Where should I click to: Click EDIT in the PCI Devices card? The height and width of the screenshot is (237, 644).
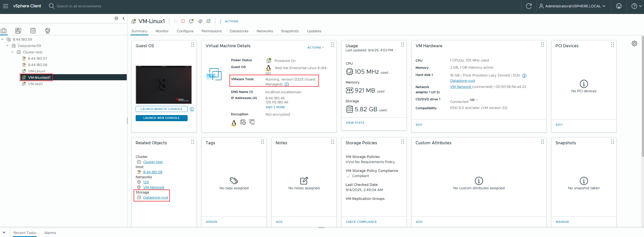pyautogui.click(x=559, y=125)
